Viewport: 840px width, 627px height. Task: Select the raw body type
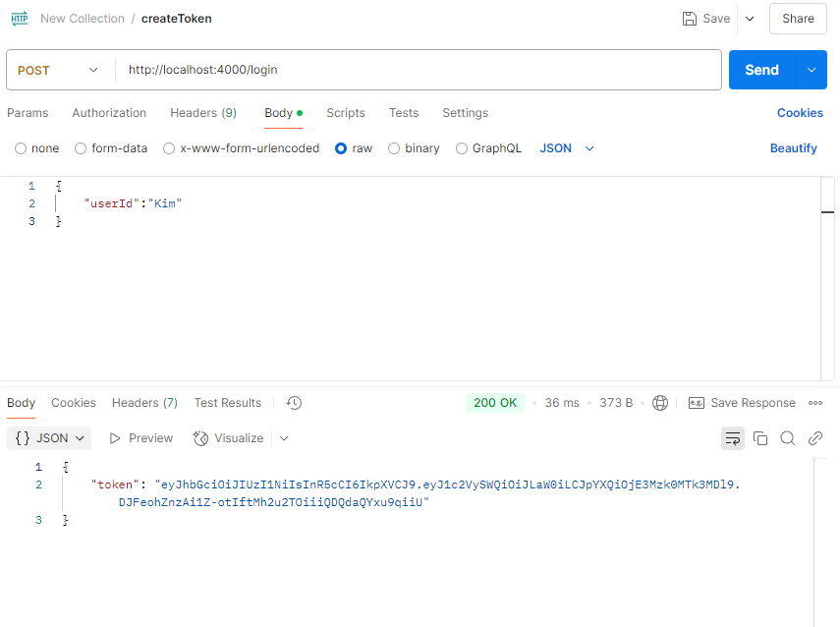click(x=341, y=148)
